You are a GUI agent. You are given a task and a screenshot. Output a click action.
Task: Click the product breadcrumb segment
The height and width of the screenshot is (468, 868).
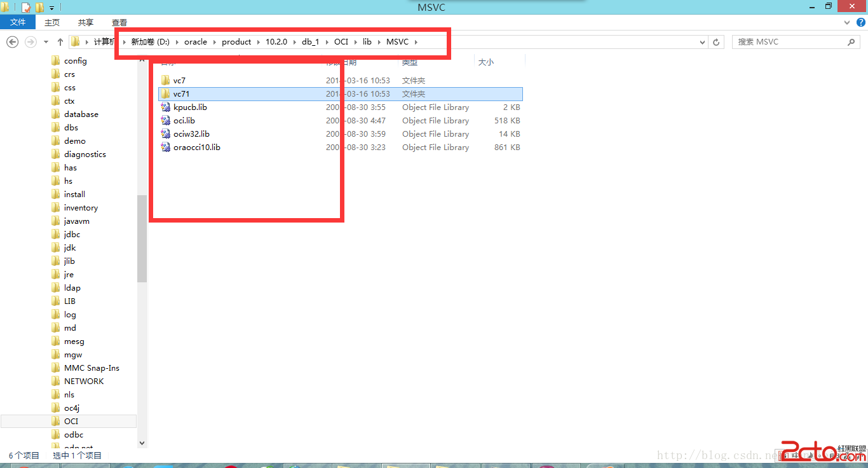236,42
